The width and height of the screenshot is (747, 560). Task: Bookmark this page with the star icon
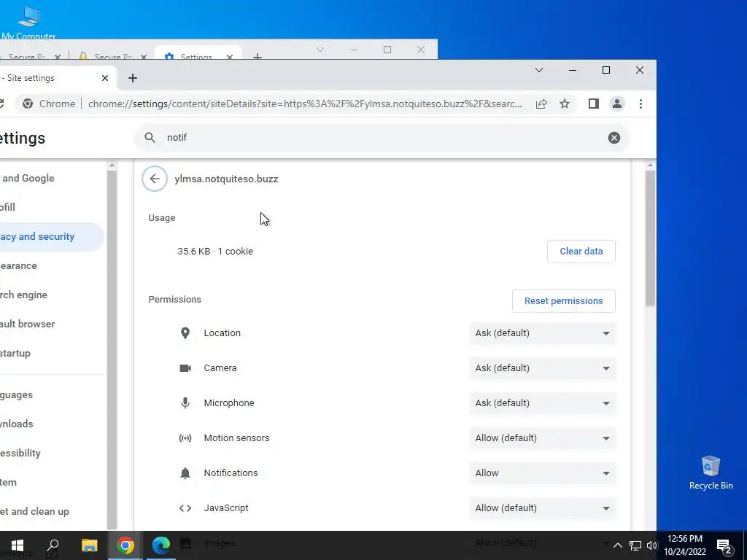(565, 104)
